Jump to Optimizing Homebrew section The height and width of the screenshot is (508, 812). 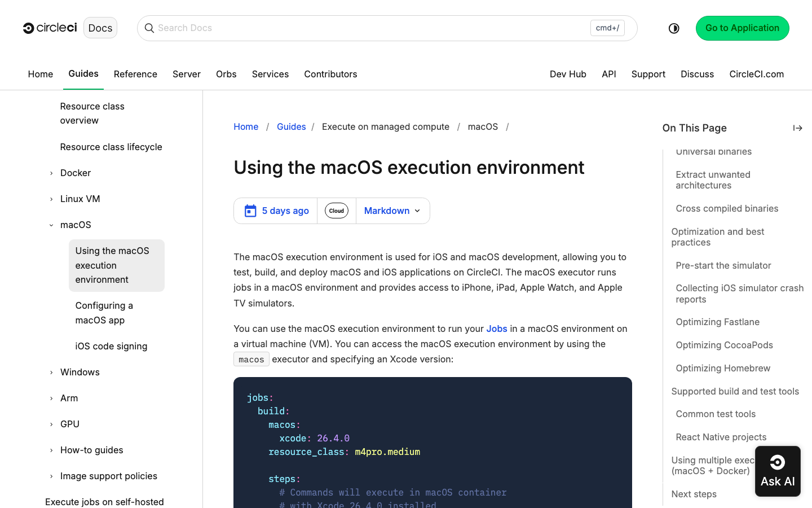coord(723,368)
